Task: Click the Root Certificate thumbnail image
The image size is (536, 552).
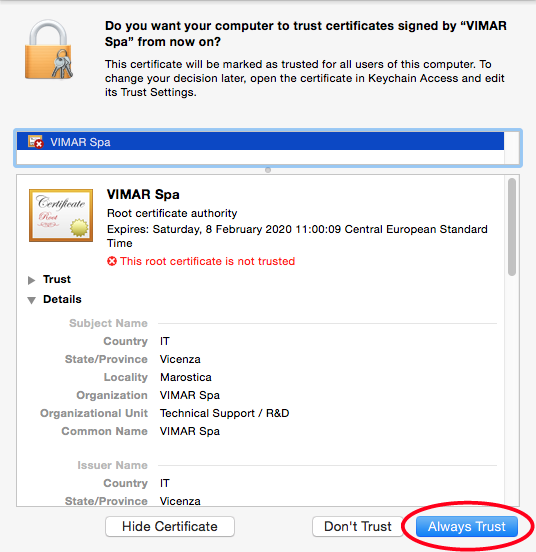Action: (61, 215)
